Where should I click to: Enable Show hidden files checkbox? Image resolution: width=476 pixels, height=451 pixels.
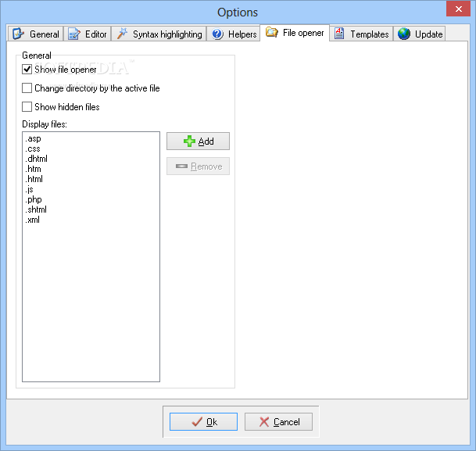click(27, 107)
